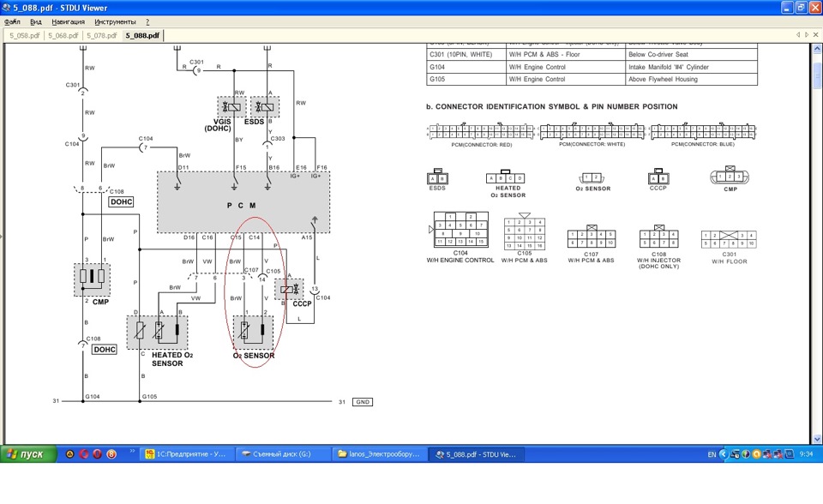Open the ? help menu
This screenshot has width=823, height=504.
(147, 22)
